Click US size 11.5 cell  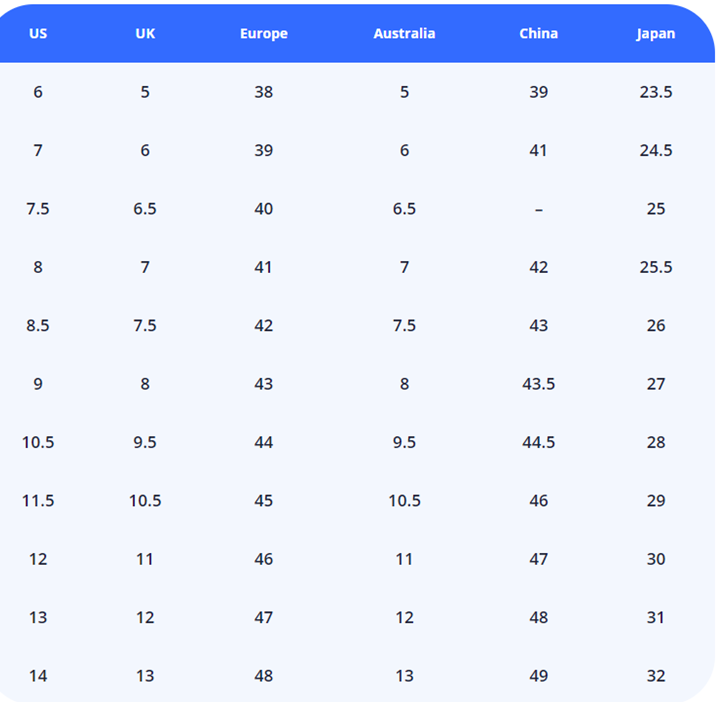click(x=38, y=501)
